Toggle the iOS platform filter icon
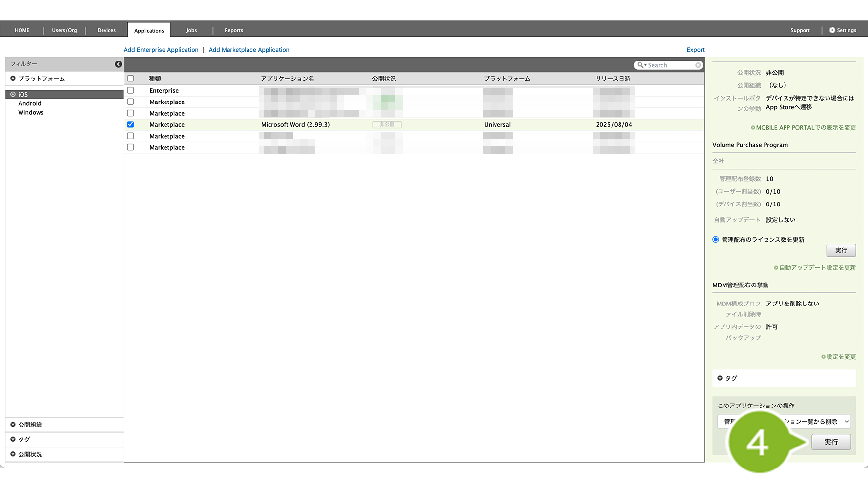Screen dimensions: 868x488 click(13, 95)
